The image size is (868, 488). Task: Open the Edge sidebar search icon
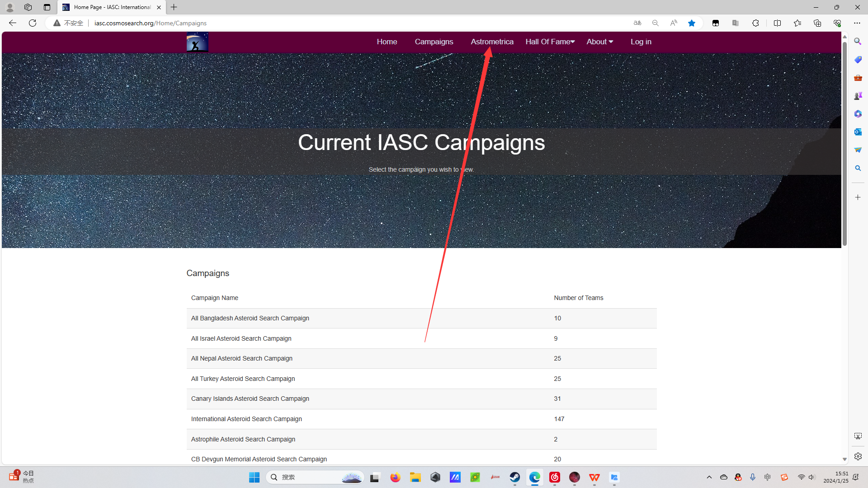point(858,42)
